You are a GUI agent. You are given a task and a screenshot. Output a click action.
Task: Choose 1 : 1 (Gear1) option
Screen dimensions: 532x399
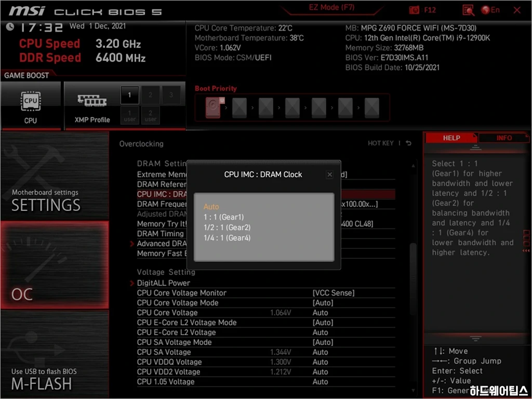223,217
